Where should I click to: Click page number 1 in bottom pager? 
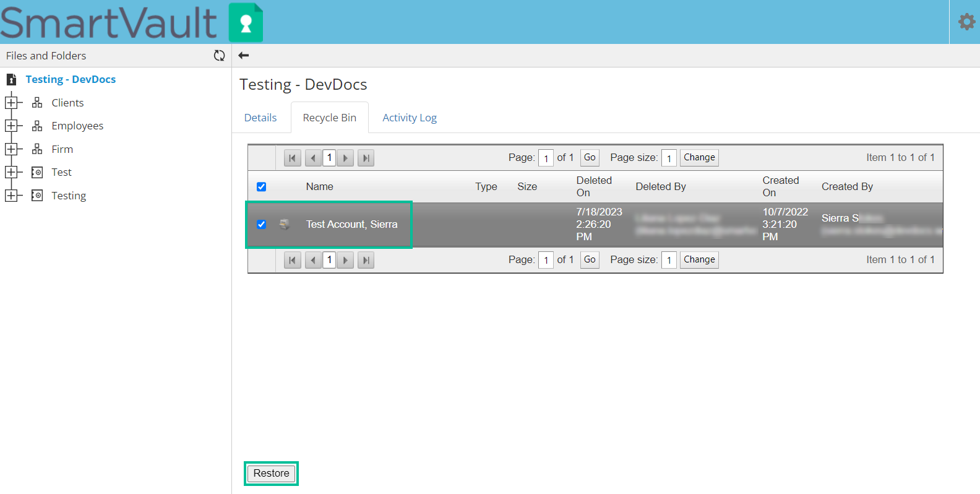click(x=329, y=260)
